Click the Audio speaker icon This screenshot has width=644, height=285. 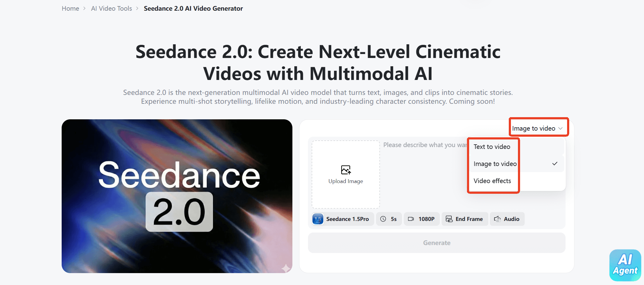pyautogui.click(x=497, y=219)
